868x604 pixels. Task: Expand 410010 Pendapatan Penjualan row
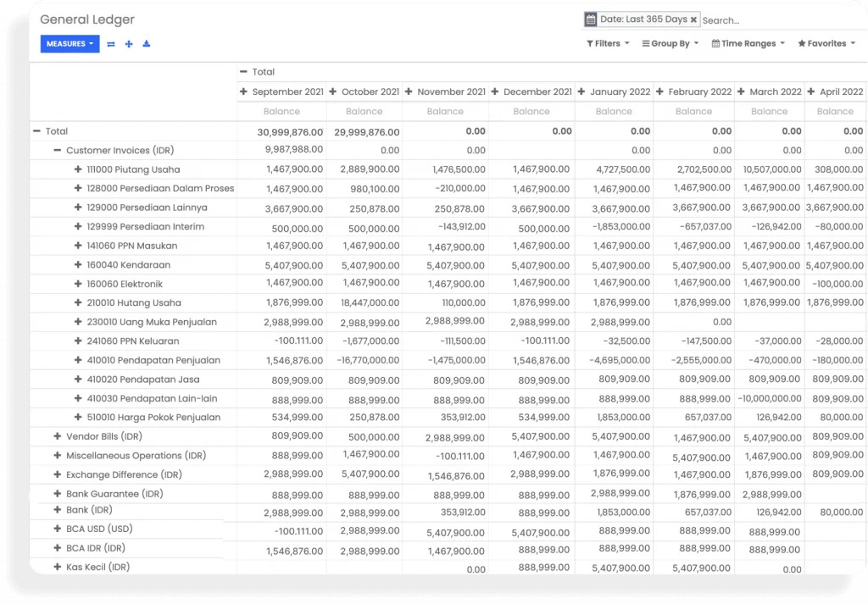point(78,360)
